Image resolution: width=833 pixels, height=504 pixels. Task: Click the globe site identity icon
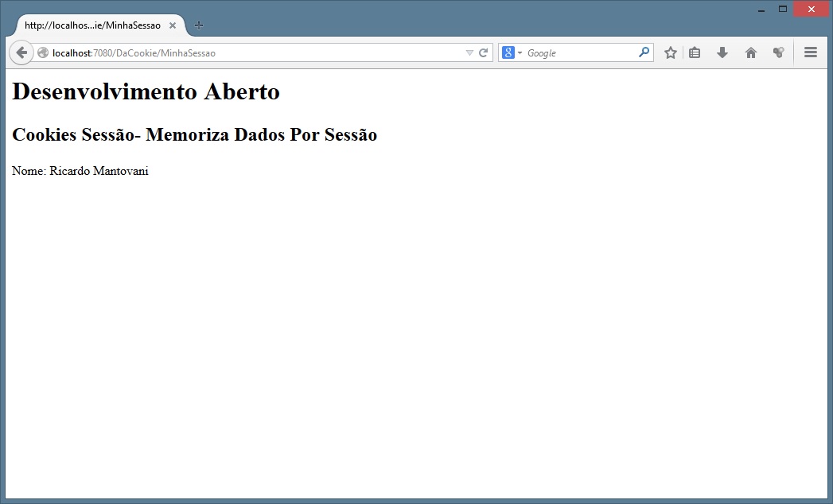tap(43, 53)
